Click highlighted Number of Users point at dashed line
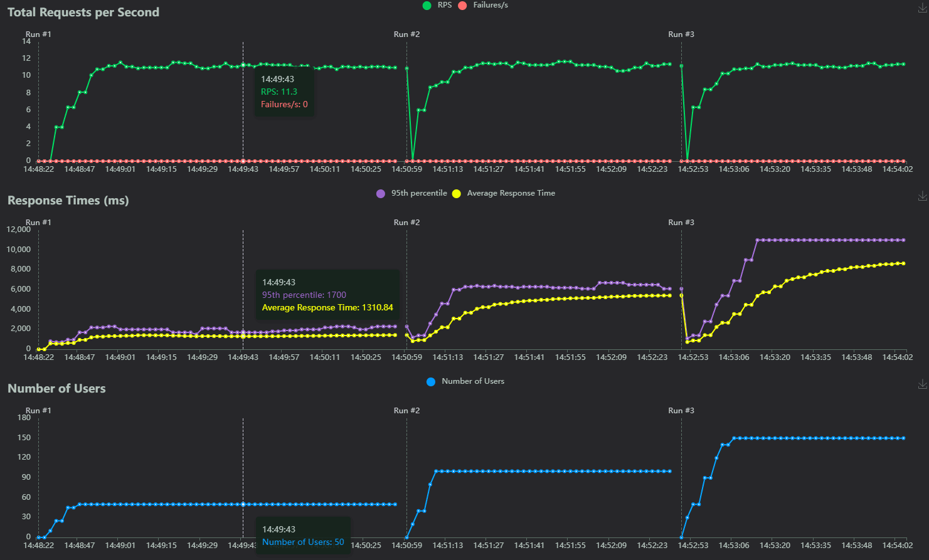The width and height of the screenshot is (929, 560). pos(243,504)
